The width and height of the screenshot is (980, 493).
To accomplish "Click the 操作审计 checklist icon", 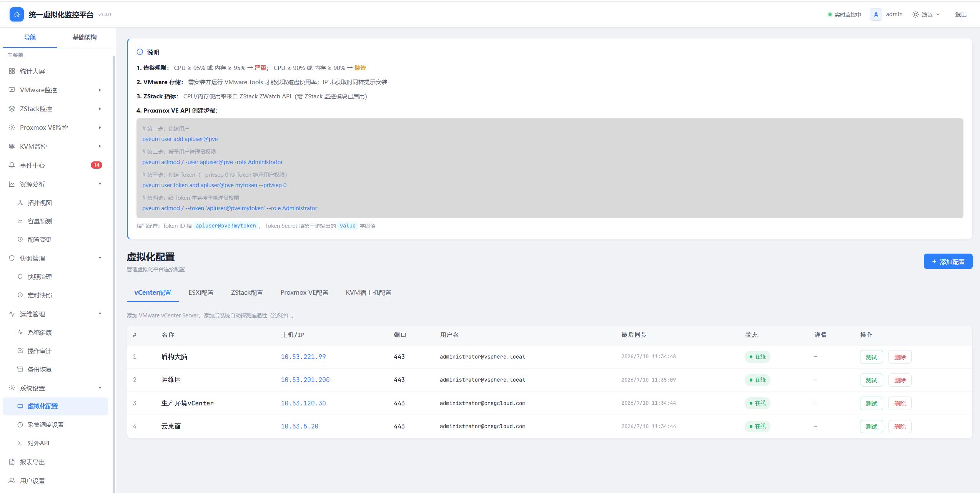I will (x=20, y=351).
